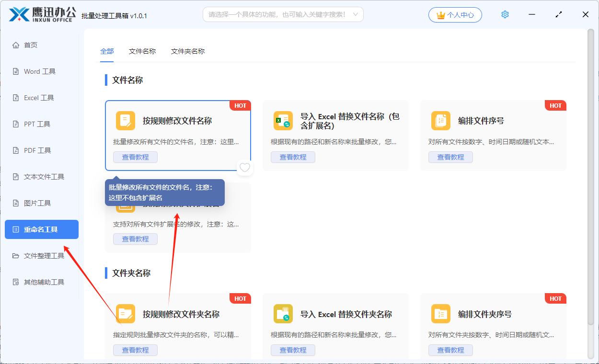This screenshot has width=599, height=364.
Task: Click the icon beside 其他辅助工具
Action: 16,282
